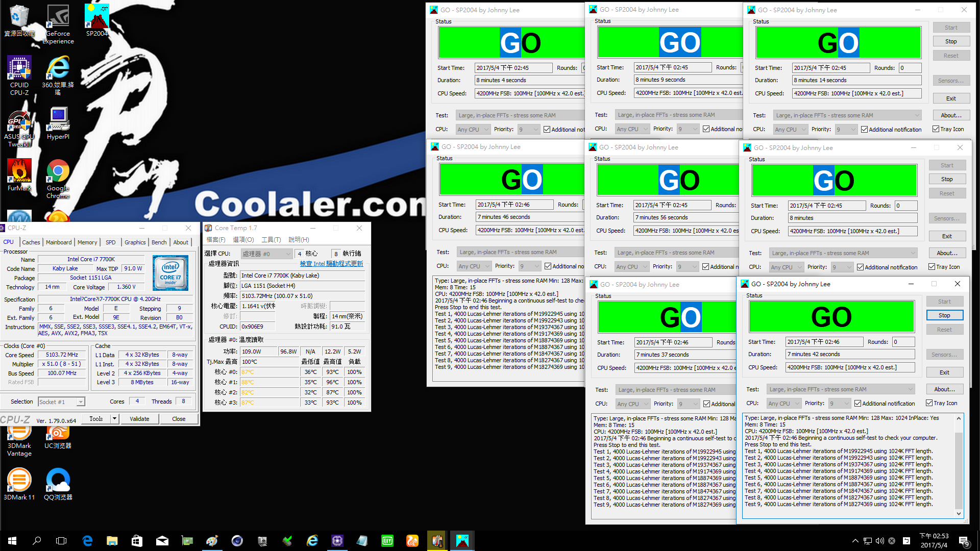Open CPUID CPU-Z desktop shortcut
The image size is (980, 551).
pyautogui.click(x=19, y=76)
